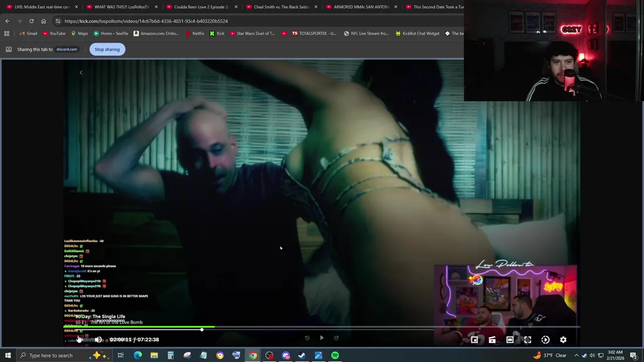Reload the current page

pyautogui.click(x=31, y=21)
